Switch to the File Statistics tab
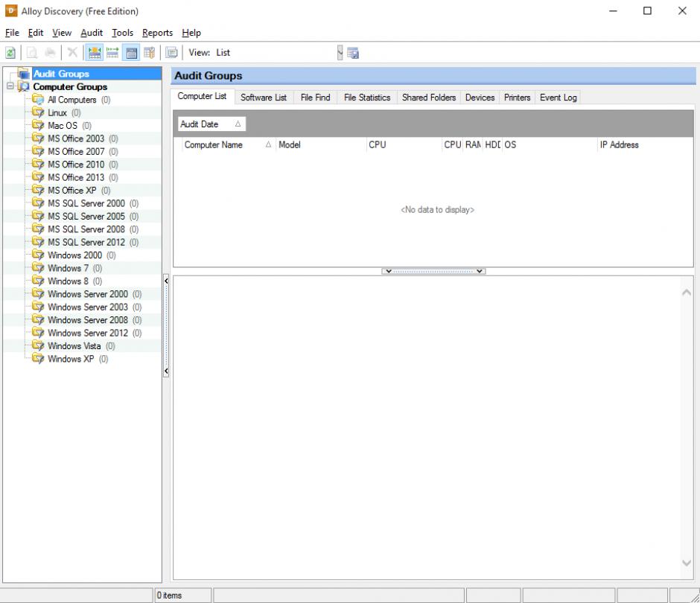 (x=367, y=98)
